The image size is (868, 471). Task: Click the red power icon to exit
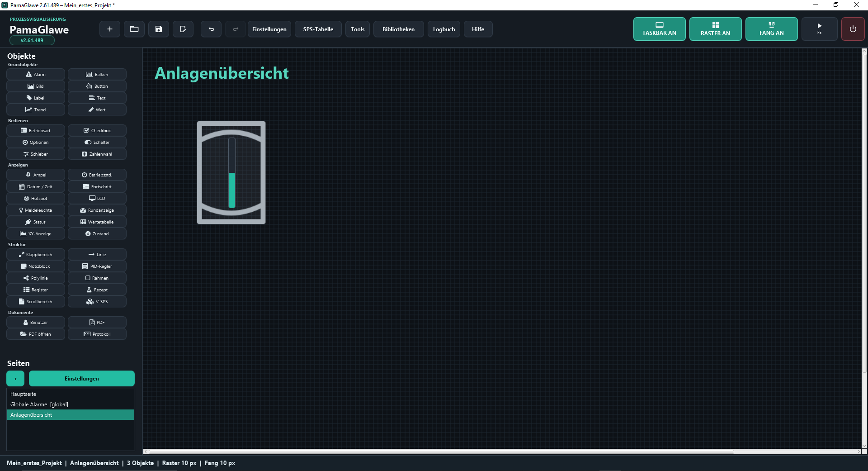tap(853, 29)
